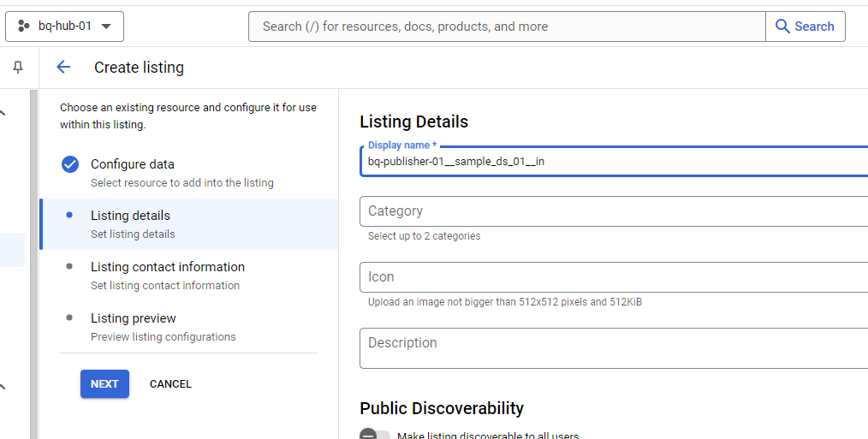Enable Make listing discoverable to all users
This screenshot has width=868, height=439.
tap(374, 436)
